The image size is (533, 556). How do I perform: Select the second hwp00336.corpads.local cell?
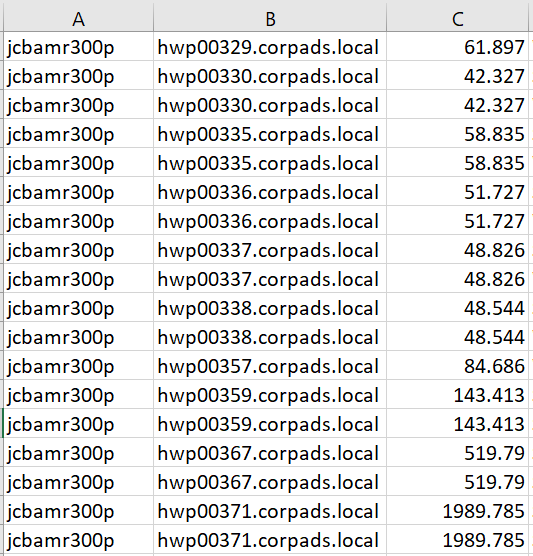click(270, 221)
